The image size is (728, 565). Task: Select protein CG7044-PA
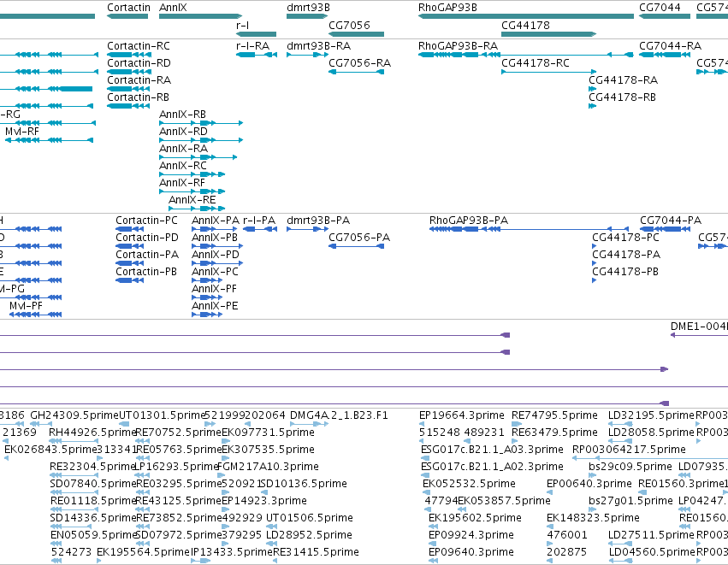(x=671, y=221)
